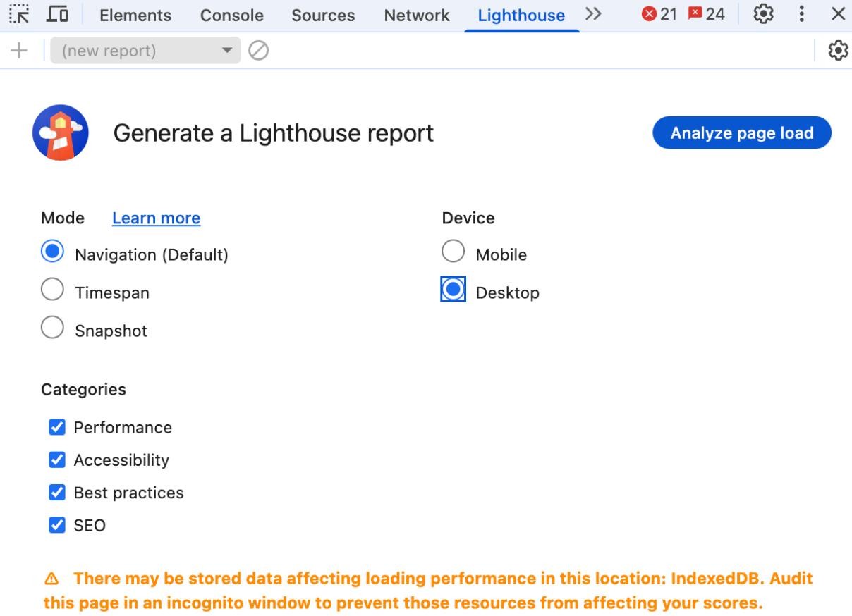Click the issues count badge 24

pyautogui.click(x=706, y=14)
